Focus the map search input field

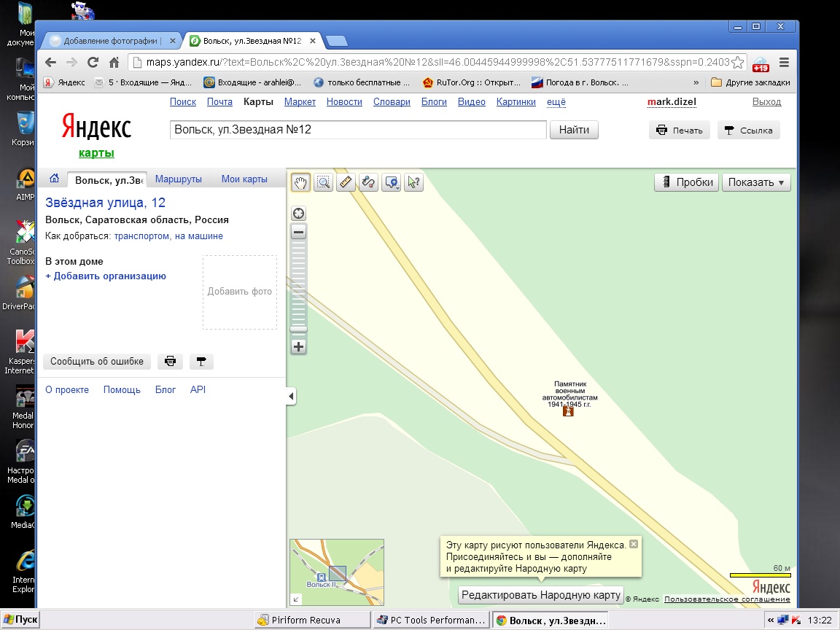(358, 130)
